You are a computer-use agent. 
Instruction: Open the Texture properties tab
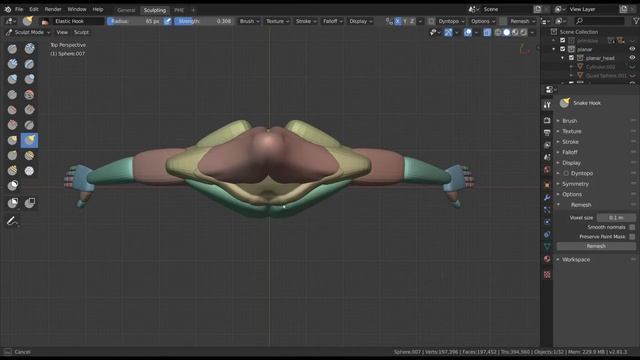click(547, 275)
